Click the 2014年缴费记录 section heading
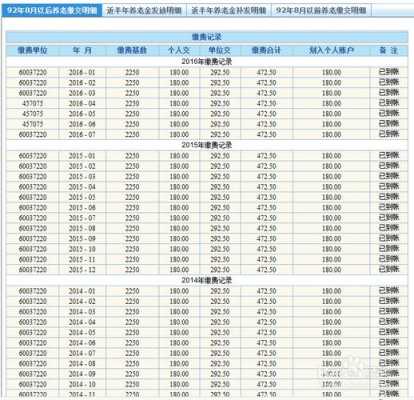The height and width of the screenshot is (400, 414). (207, 280)
